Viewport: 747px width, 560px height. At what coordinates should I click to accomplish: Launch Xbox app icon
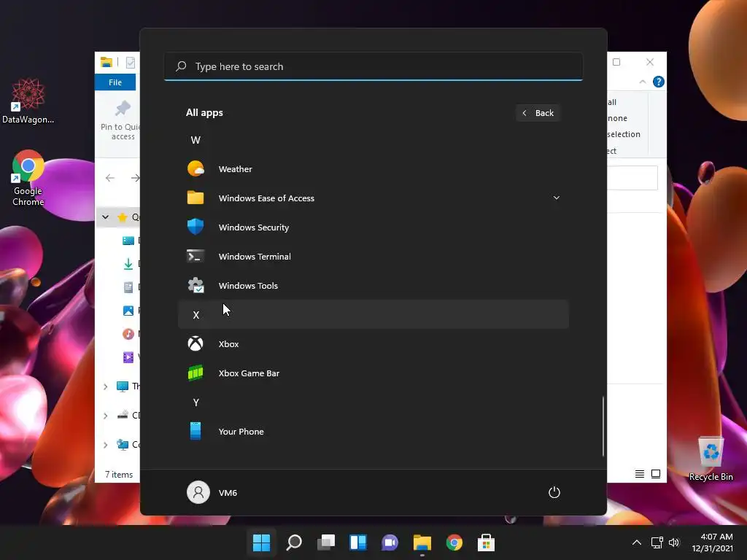(196, 343)
